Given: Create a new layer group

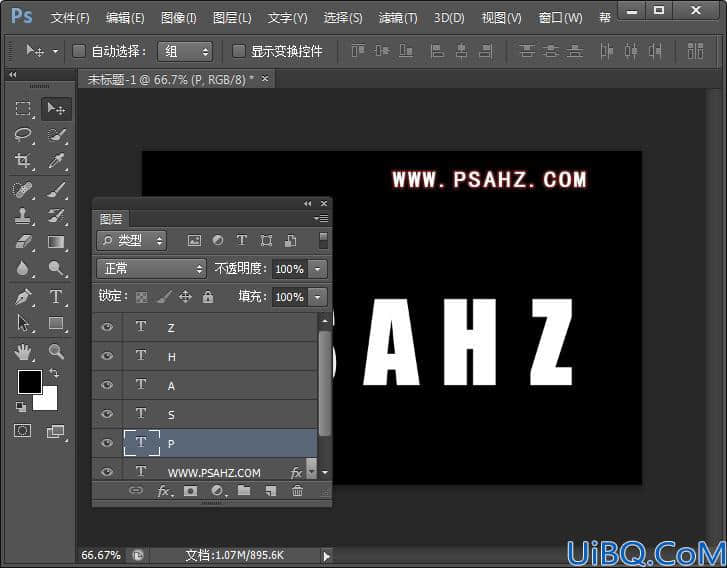Looking at the screenshot, I should pos(244,491).
